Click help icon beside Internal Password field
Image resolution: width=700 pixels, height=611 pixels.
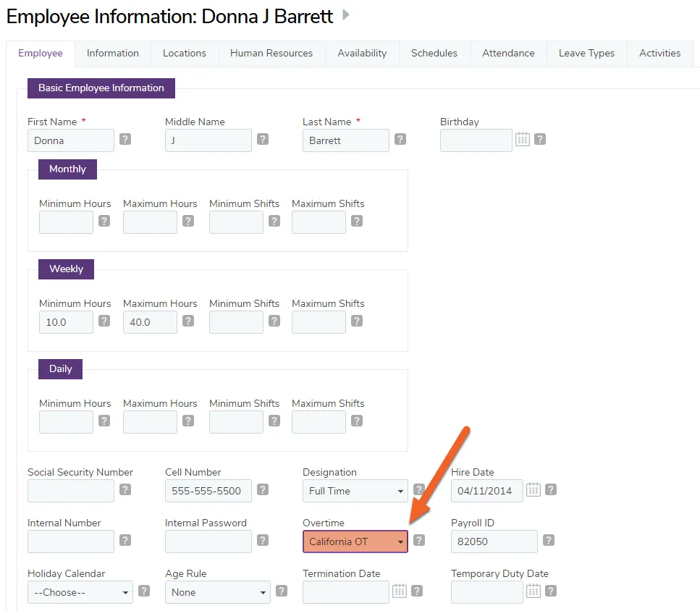263,541
